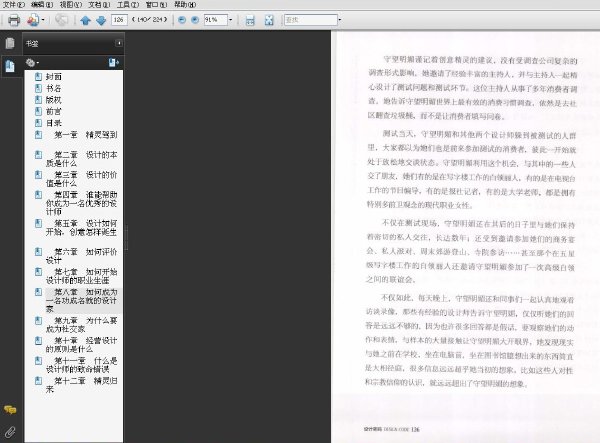
Task: Jump to 第十章 经营设计的原则 bookmark
Action: [82, 345]
